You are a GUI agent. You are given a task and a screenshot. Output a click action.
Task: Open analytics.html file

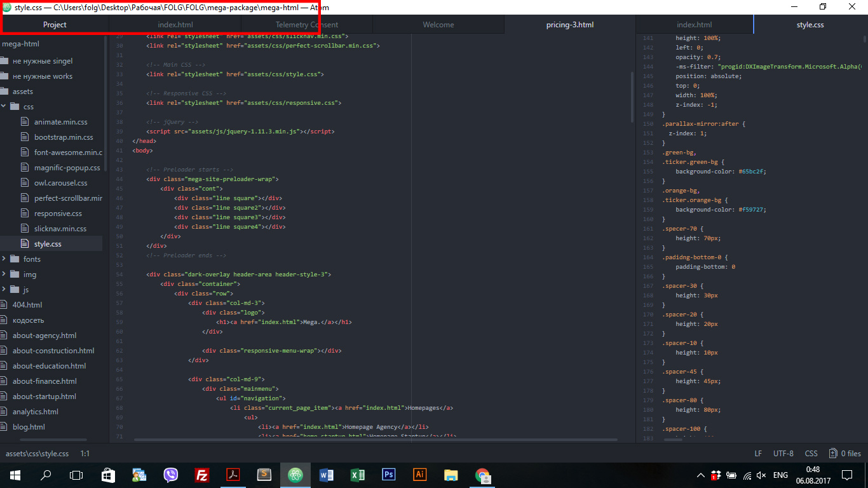click(x=36, y=412)
